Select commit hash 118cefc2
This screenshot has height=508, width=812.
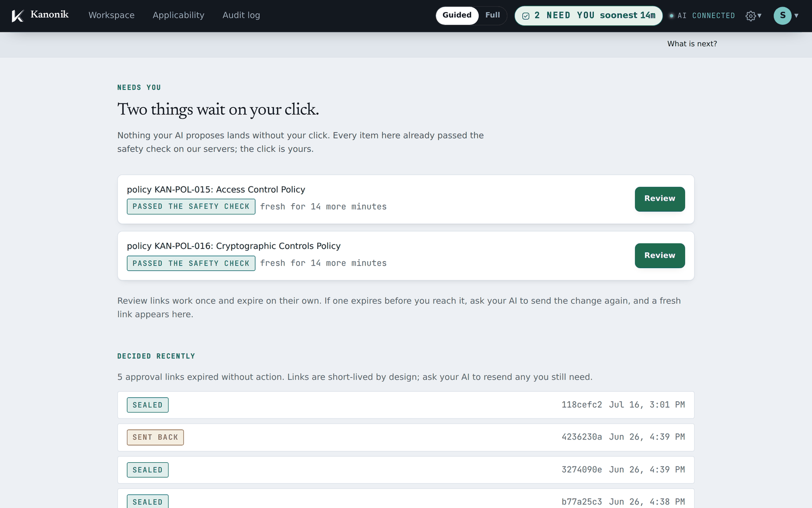[582, 405]
